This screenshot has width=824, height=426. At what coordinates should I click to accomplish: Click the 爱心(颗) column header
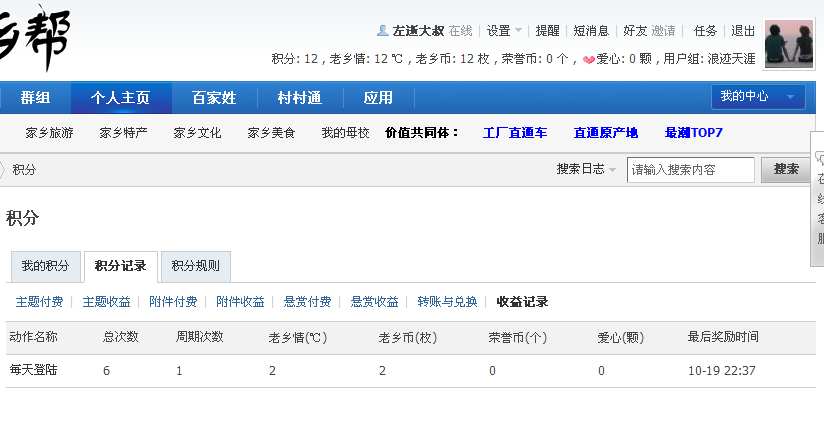(621, 337)
